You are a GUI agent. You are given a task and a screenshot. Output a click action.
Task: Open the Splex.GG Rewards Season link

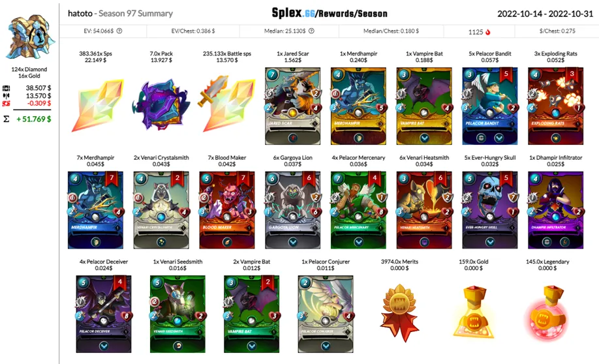(x=330, y=13)
